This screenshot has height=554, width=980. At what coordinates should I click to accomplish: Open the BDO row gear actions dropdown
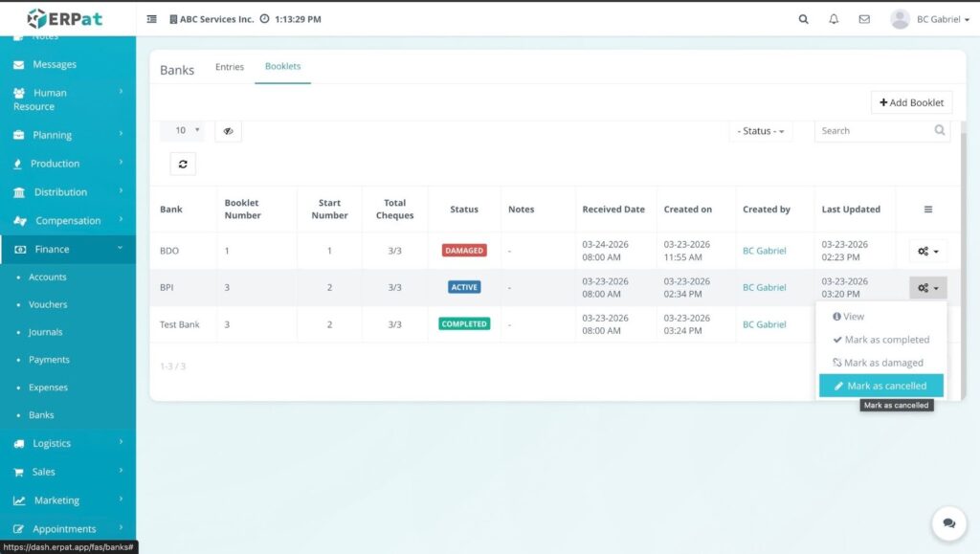click(927, 252)
